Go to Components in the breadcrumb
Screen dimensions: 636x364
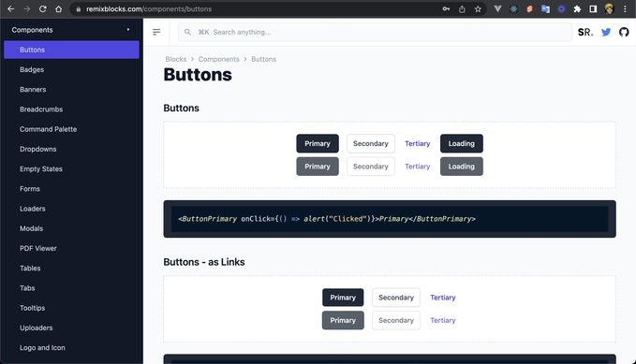[218, 59]
